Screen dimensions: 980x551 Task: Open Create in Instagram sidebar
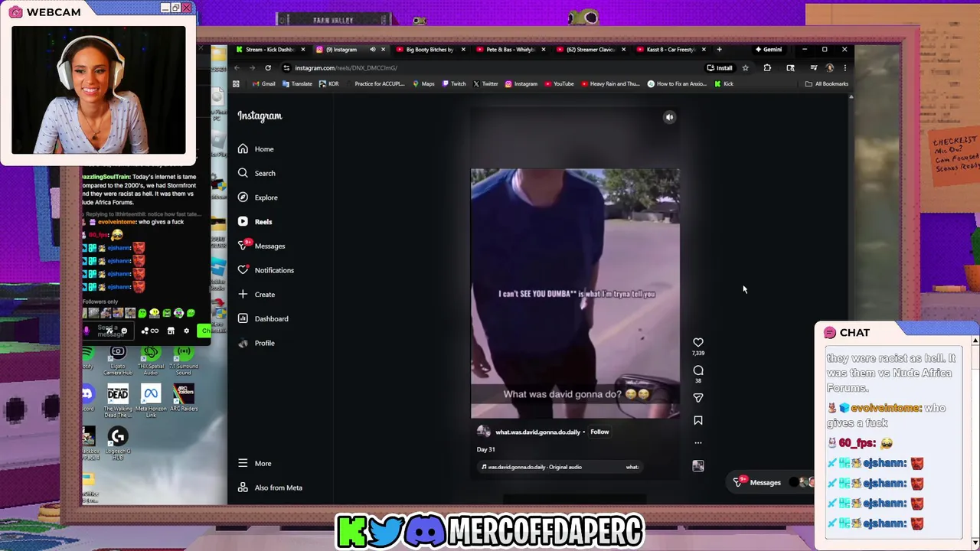click(x=256, y=295)
